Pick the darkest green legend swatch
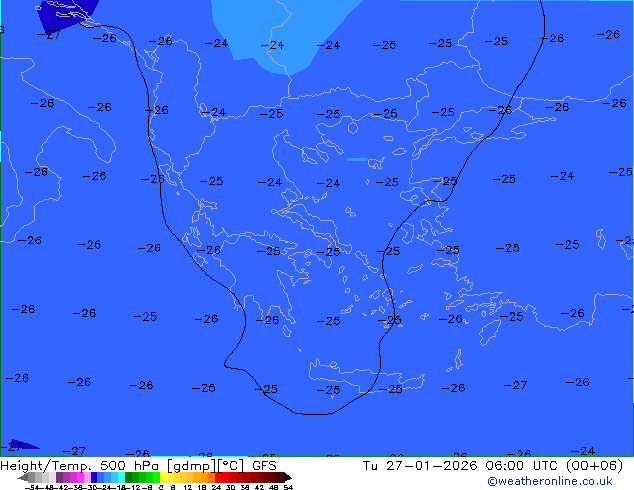 click(129, 477)
